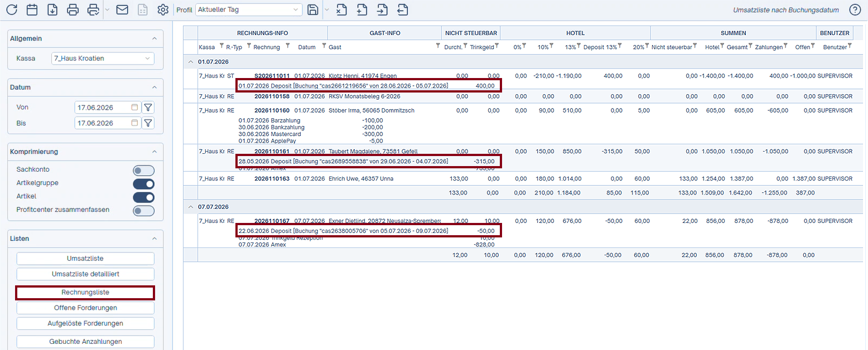Enable the Sachkonto toggle
The height and width of the screenshot is (350, 868).
(143, 171)
